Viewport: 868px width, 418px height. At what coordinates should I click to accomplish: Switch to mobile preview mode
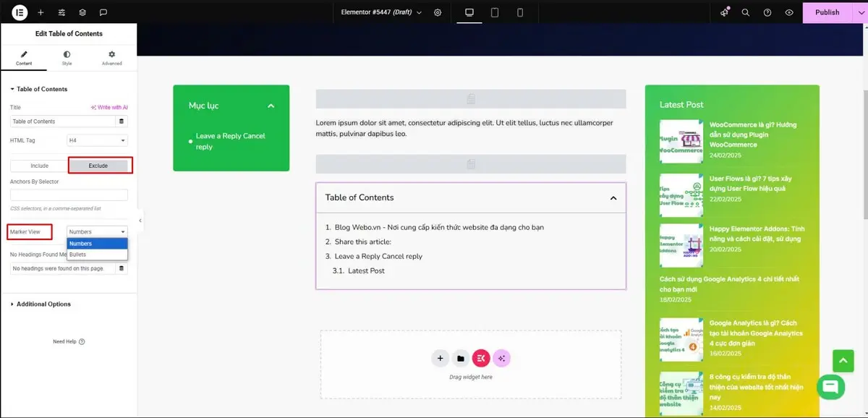tap(520, 12)
